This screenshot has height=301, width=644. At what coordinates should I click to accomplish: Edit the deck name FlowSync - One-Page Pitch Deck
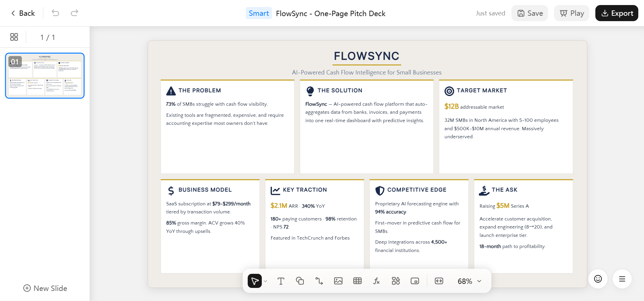click(x=331, y=13)
